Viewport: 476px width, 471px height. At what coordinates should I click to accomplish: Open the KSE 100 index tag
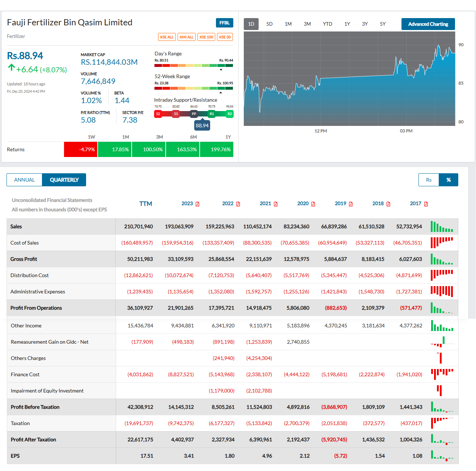click(x=207, y=37)
